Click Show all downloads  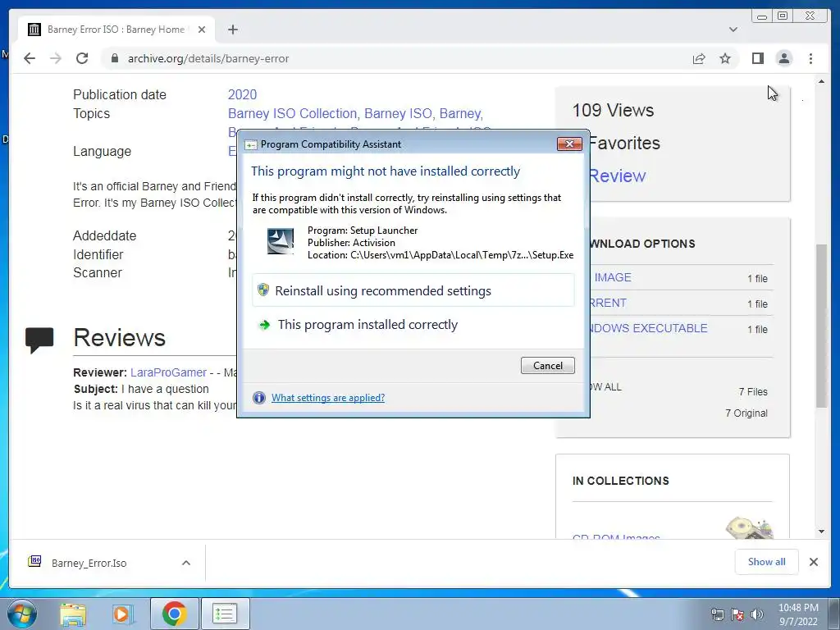point(767,562)
